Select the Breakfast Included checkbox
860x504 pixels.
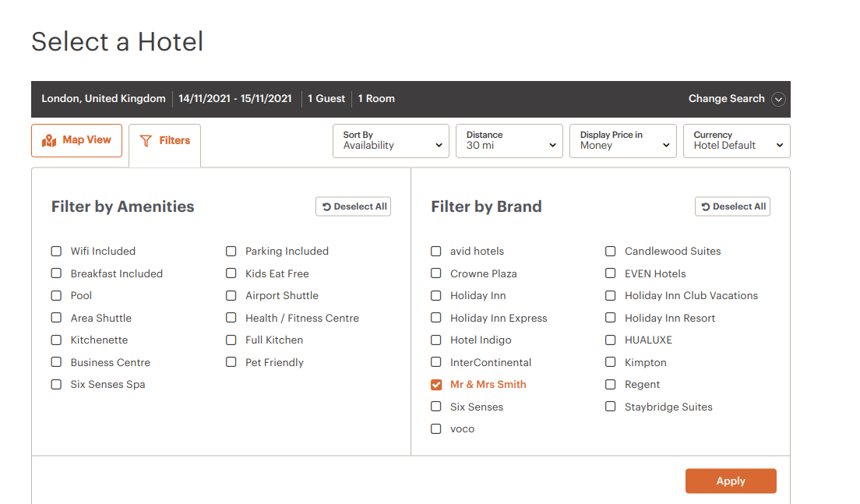pos(56,273)
